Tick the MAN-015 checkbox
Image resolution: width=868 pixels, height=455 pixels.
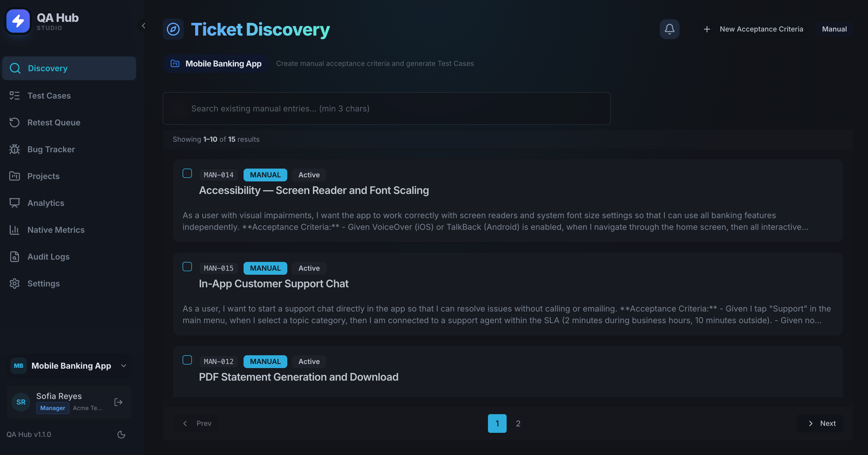(187, 267)
